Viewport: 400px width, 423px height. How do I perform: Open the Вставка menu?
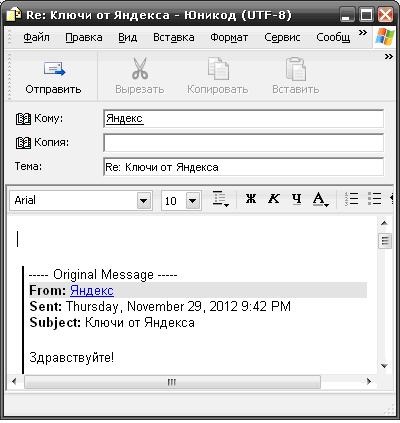pos(174,37)
